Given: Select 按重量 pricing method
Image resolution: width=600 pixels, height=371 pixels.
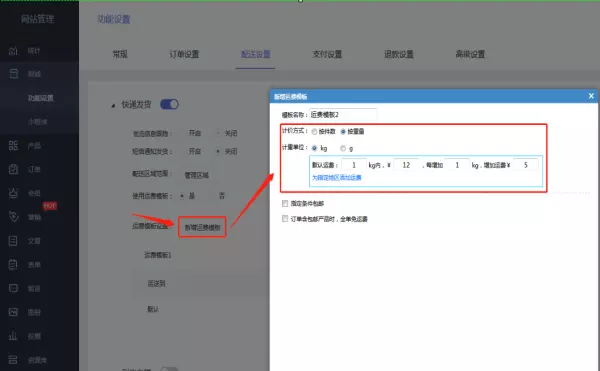Looking at the screenshot, I should 343,132.
